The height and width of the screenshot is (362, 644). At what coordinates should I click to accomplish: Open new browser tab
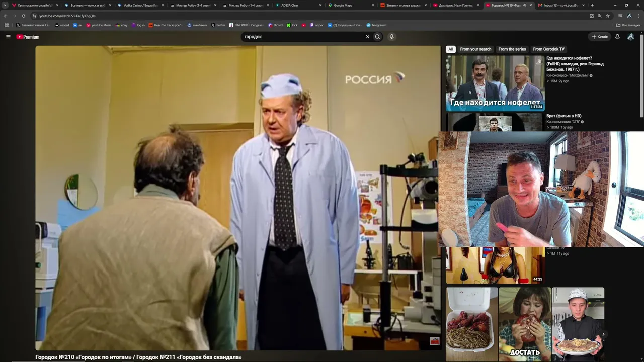point(592,5)
